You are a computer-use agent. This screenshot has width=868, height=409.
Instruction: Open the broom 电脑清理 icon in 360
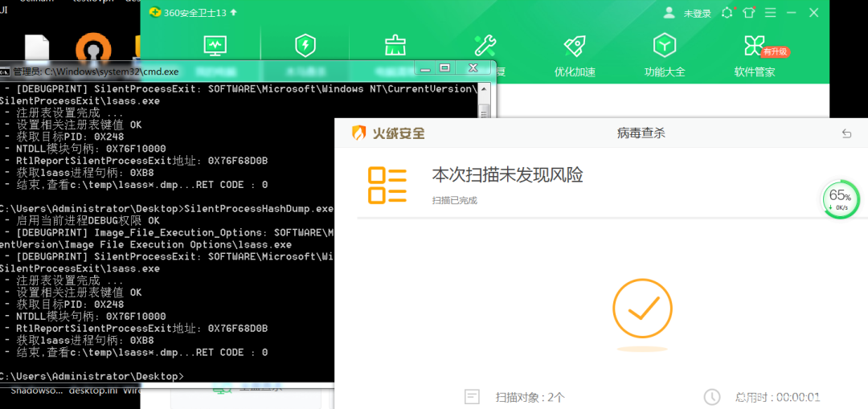tap(395, 45)
